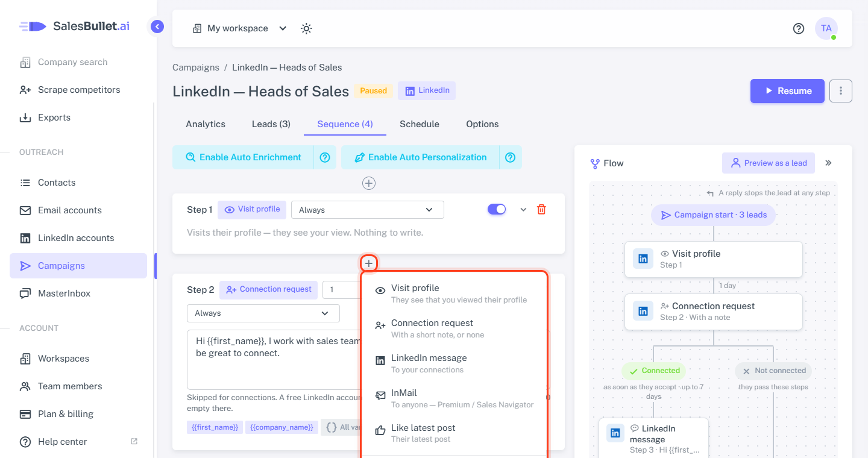Select Connection request from the step menu
Image resolution: width=868 pixels, height=458 pixels.
(x=454, y=328)
